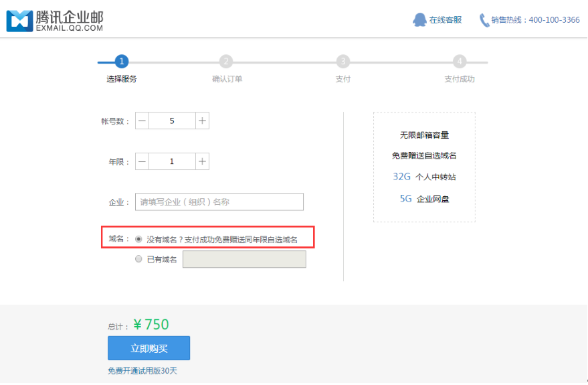Increase years with plus button
588x385 pixels.
click(x=203, y=161)
